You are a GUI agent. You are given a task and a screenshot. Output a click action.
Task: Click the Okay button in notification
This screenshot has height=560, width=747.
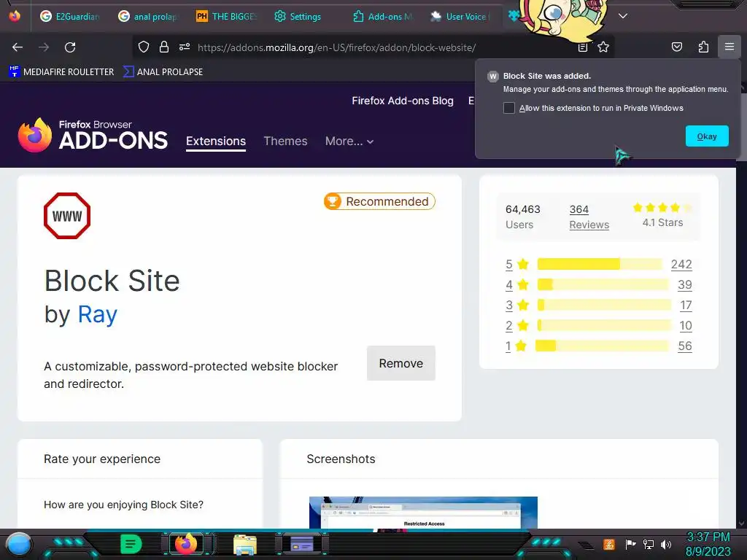pos(706,136)
